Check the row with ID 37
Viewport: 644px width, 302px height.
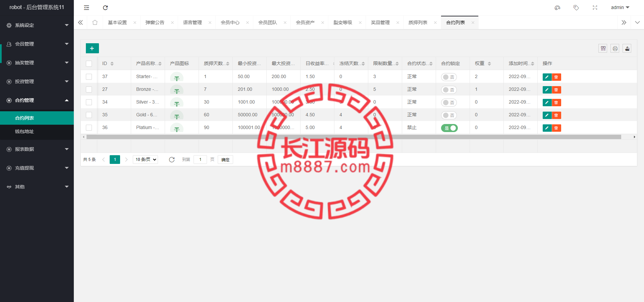[89, 77]
